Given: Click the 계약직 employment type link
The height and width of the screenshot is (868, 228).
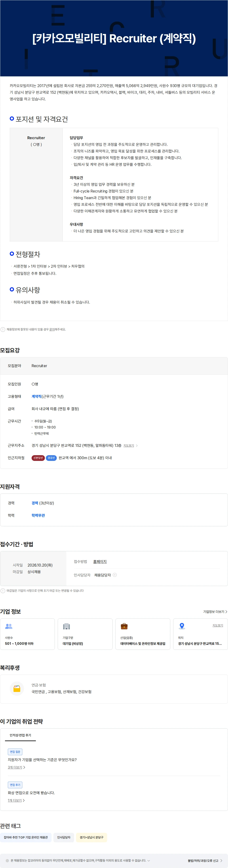Looking at the screenshot, I should pos(36,396).
